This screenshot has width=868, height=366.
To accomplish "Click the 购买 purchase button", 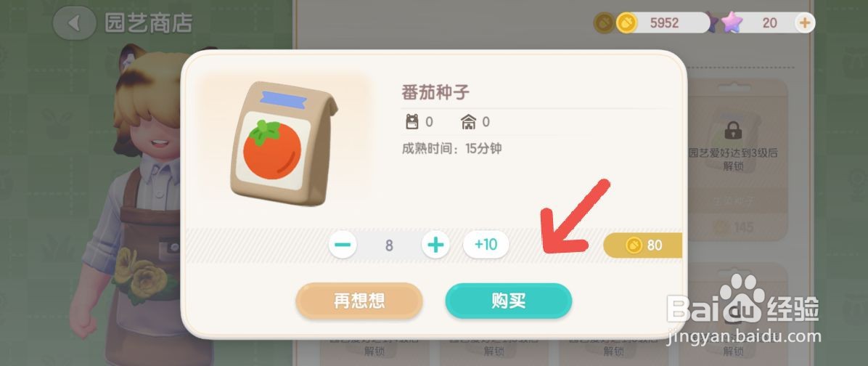I will (508, 301).
